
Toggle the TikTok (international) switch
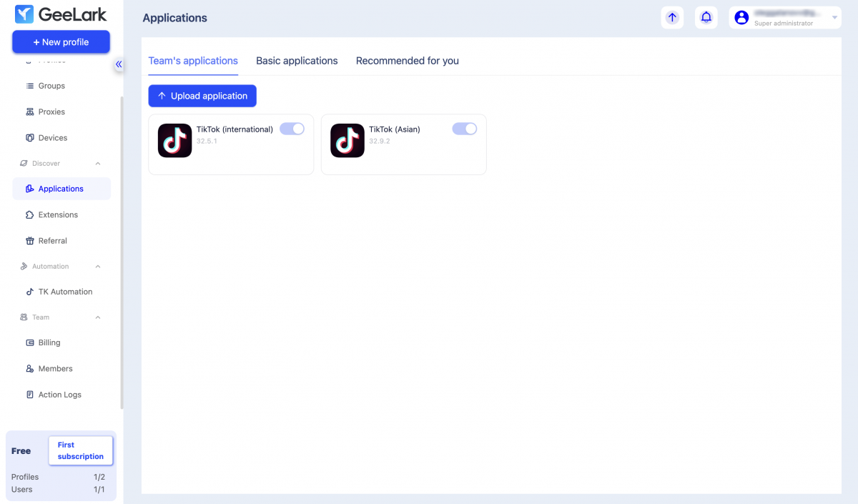pos(292,129)
